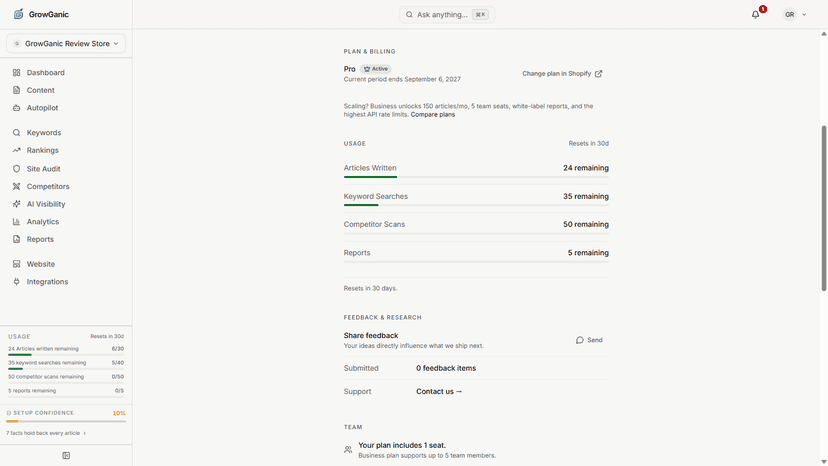Click Articles Written usage progress bar

[x=476, y=177]
